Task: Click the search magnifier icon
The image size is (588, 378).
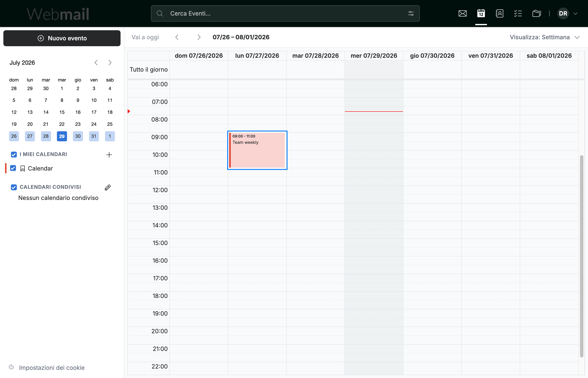Action: 160,13
